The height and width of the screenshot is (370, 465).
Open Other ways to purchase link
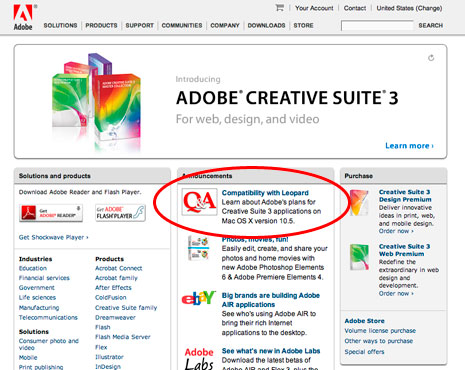379,341
